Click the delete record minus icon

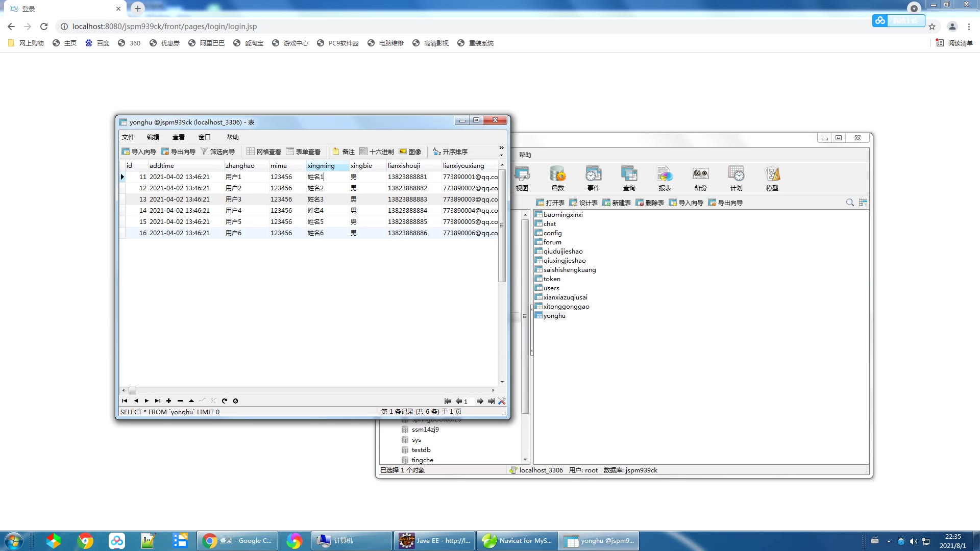(x=180, y=401)
